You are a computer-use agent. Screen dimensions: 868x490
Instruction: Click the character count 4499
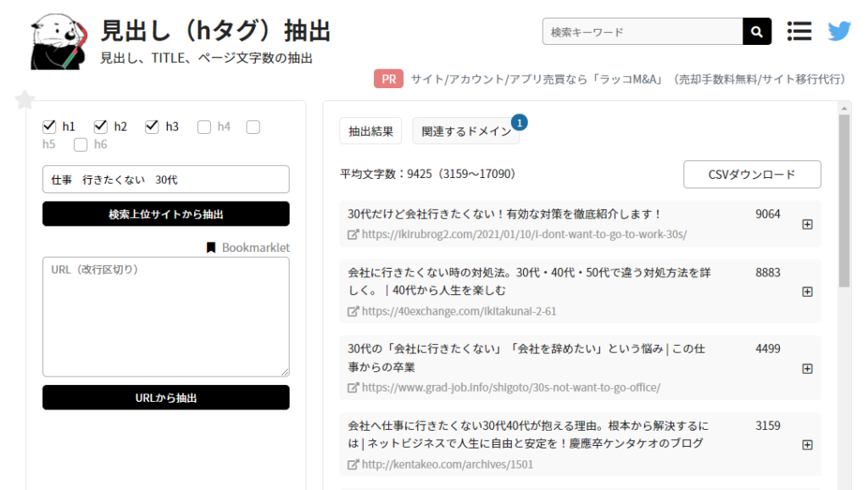[x=768, y=348]
